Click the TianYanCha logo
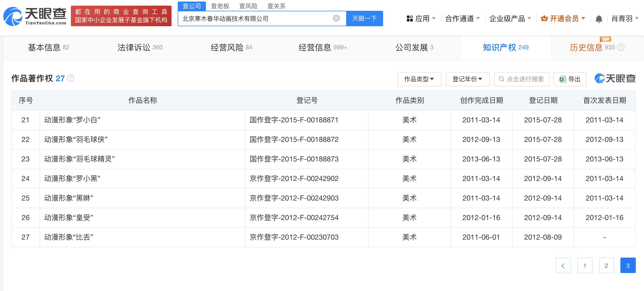 [35, 16]
